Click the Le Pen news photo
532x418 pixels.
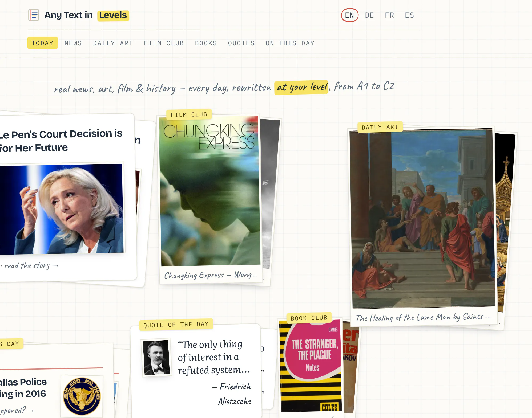(x=62, y=209)
